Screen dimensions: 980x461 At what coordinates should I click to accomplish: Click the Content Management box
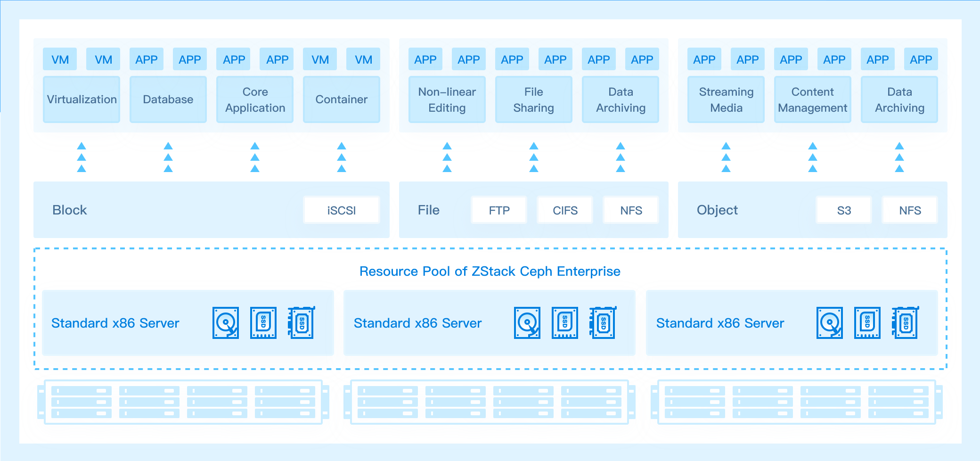coord(813,99)
